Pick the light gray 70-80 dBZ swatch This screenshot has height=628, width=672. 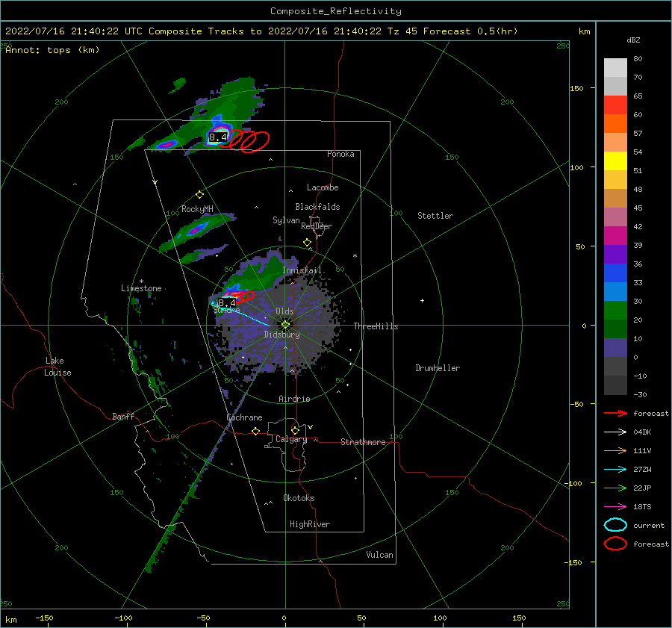pos(615,68)
